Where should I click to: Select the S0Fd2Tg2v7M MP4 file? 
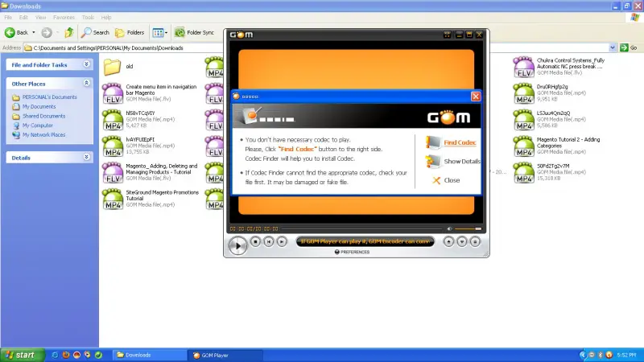pyautogui.click(x=550, y=172)
